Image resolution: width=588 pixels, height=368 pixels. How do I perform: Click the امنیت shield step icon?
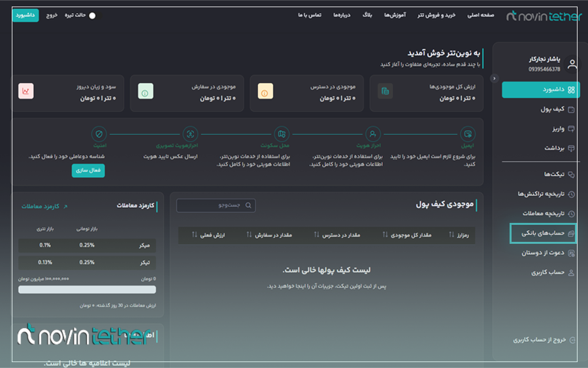tap(99, 134)
